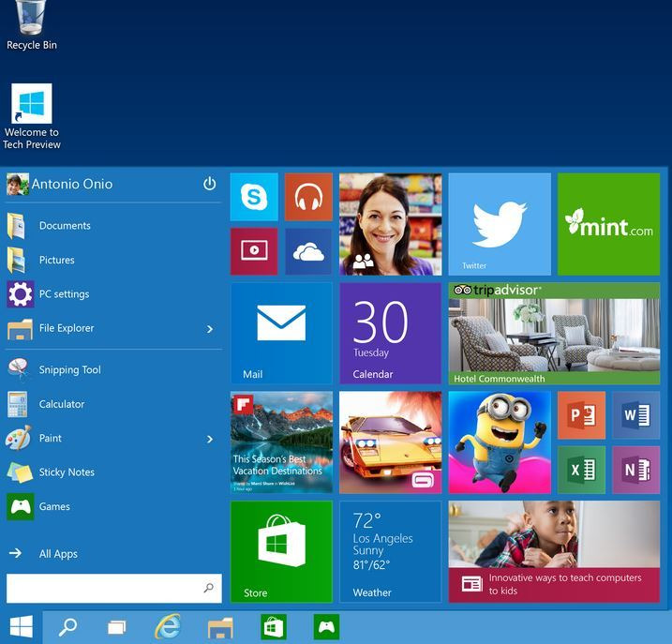Open the Music headphones tile
672x644 pixels.
tap(308, 197)
